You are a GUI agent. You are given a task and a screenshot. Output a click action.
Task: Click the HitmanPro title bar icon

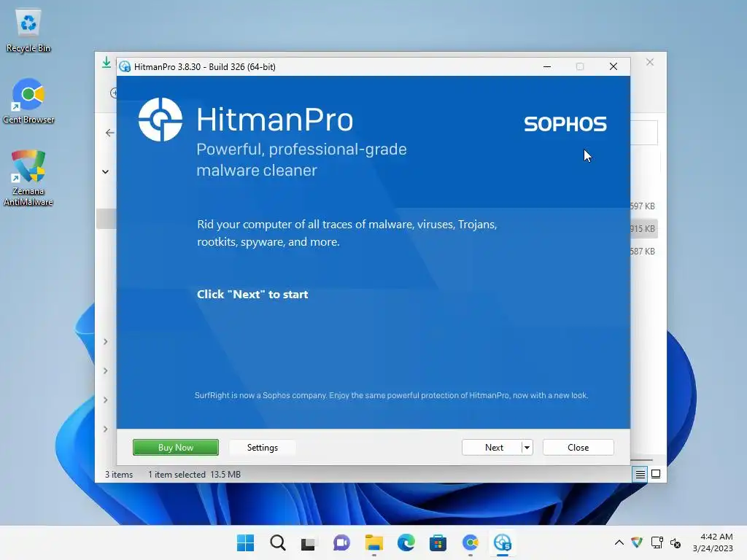[x=125, y=66]
